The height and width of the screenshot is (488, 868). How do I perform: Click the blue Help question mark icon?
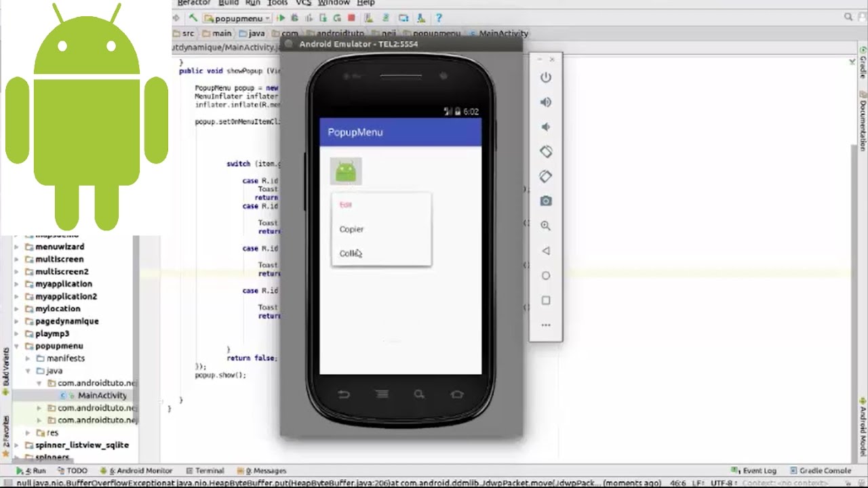point(439,18)
